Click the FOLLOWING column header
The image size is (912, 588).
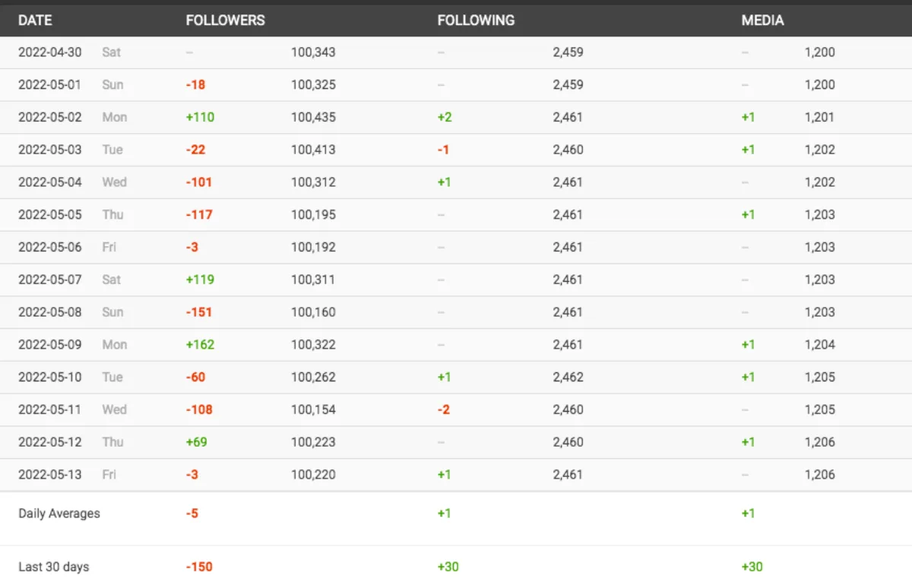(x=476, y=21)
